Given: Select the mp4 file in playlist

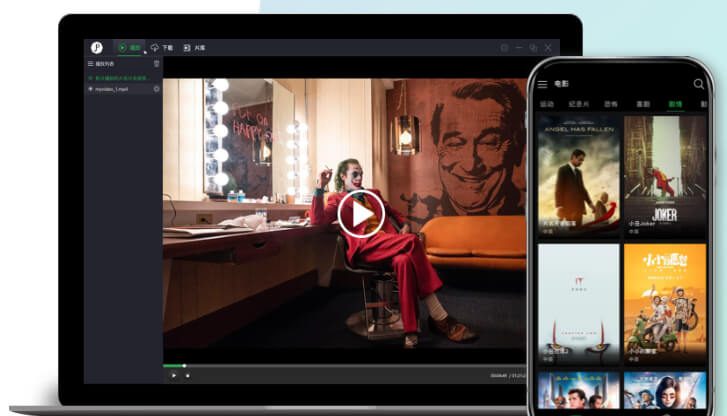Looking at the screenshot, I should click(113, 89).
